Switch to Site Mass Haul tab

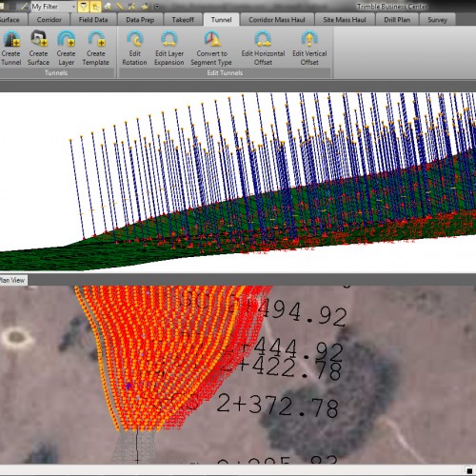coord(345,20)
